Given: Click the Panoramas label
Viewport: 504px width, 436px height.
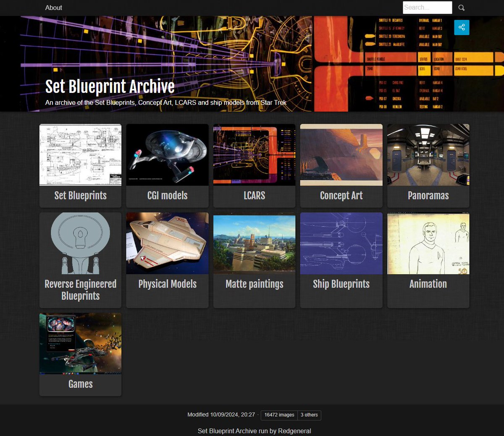Looking at the screenshot, I should click(x=428, y=196).
